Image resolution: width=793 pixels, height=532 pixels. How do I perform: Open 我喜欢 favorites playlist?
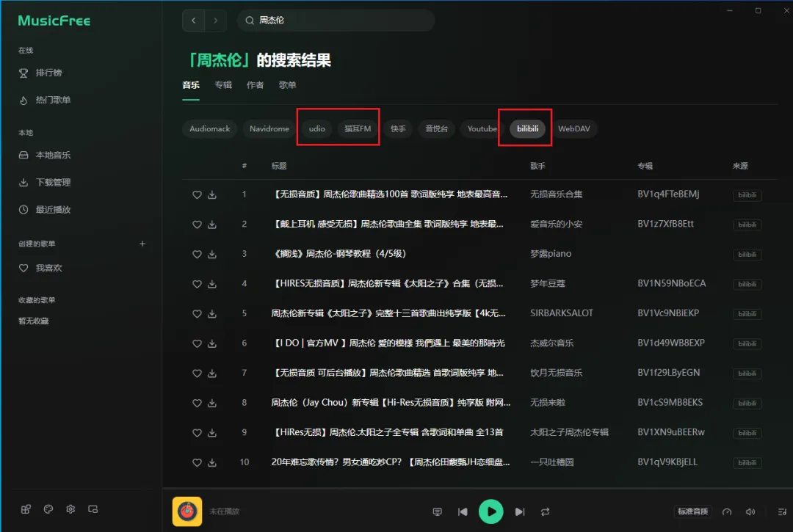40,269
